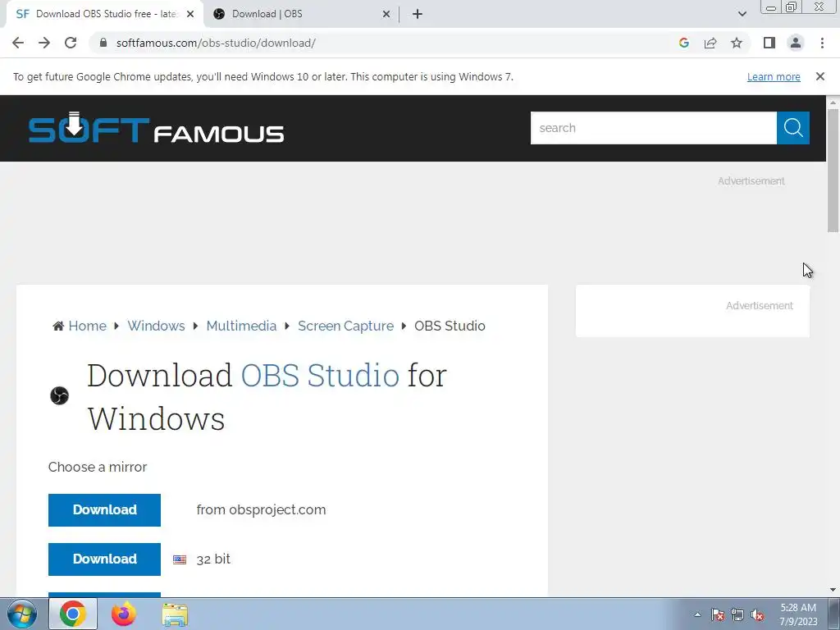Click the OBS Studio link in the heading
Image resolution: width=840 pixels, height=630 pixels.
click(320, 375)
